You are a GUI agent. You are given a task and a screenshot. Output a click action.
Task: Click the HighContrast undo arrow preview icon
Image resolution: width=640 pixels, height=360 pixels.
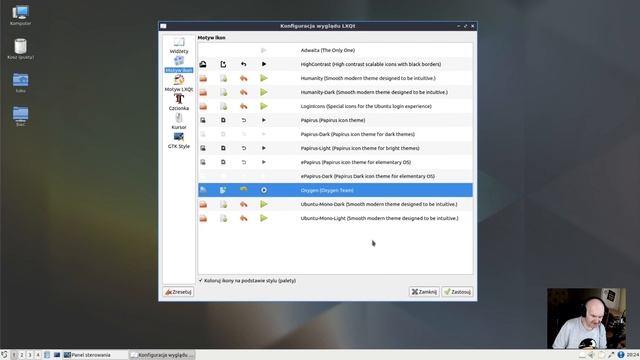(x=244, y=64)
